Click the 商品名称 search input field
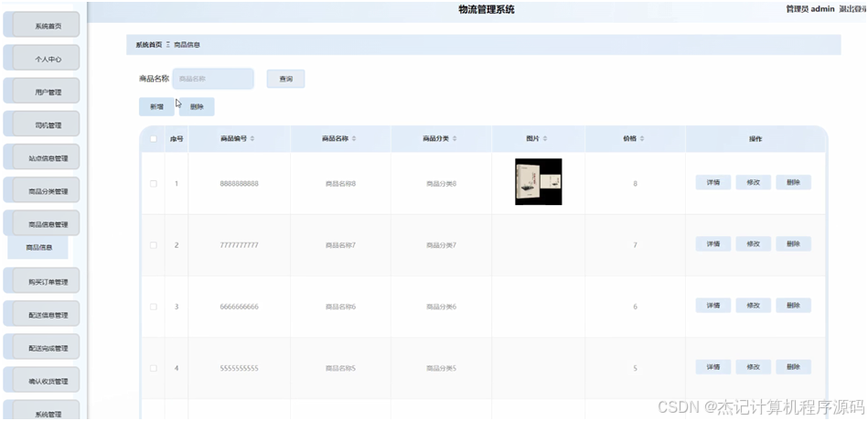The image size is (868, 421). 213,79
